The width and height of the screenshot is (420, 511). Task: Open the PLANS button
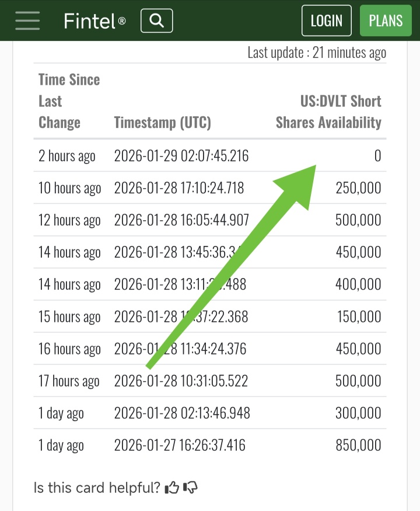pyautogui.click(x=386, y=20)
